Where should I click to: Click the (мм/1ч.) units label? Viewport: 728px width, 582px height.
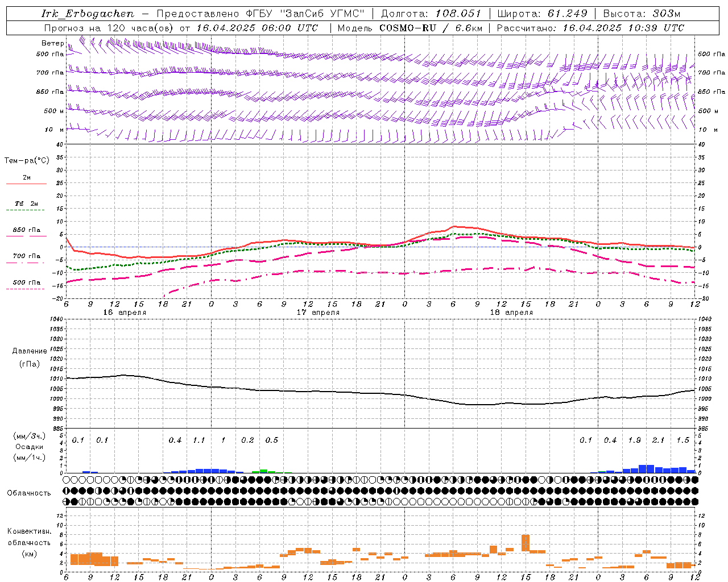pos(30,457)
